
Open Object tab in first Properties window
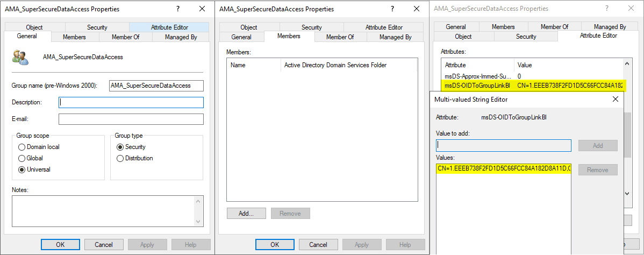click(x=34, y=27)
